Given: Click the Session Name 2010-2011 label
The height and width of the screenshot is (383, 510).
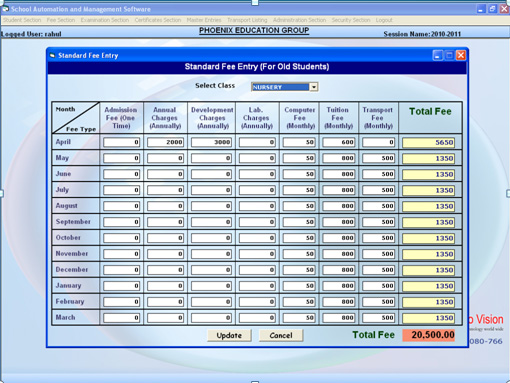Looking at the screenshot, I should [x=422, y=34].
